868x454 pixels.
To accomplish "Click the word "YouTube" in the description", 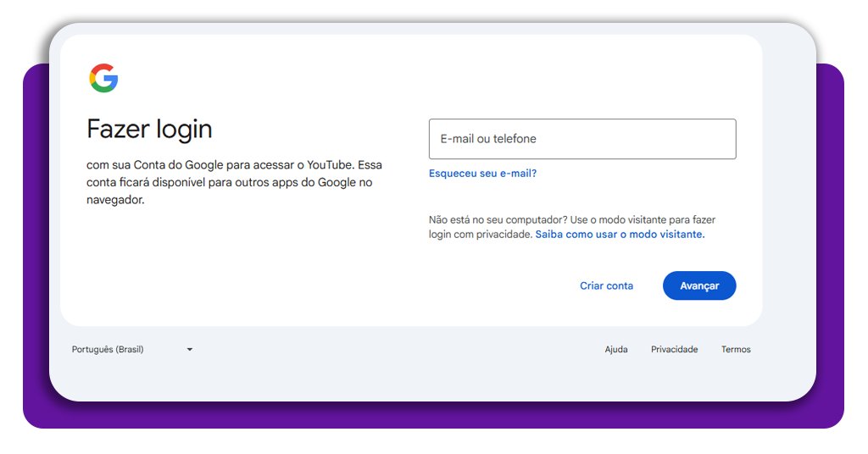I will click(330, 164).
